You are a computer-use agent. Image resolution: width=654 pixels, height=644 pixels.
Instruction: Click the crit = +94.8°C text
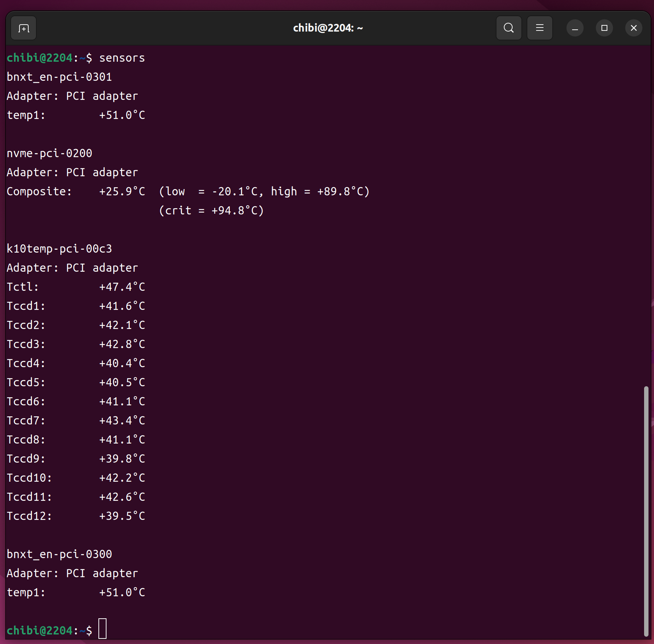tap(211, 211)
